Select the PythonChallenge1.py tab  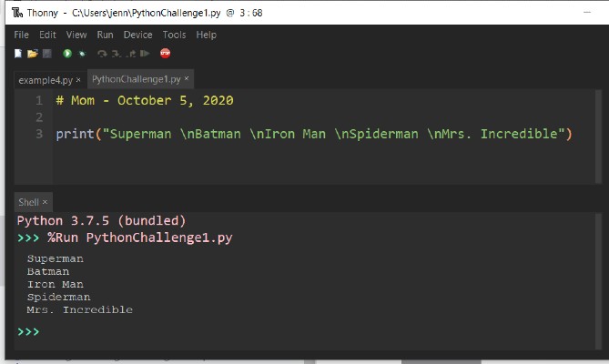point(137,79)
